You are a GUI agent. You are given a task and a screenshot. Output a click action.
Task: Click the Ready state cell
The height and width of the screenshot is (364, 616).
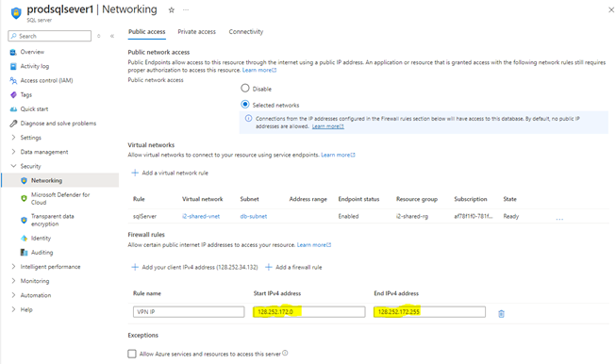pos(511,216)
